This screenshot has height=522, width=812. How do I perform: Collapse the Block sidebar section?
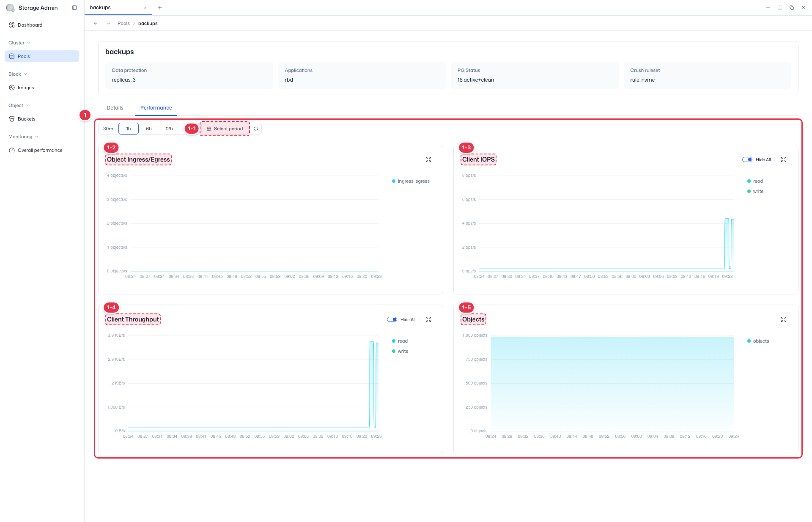18,74
